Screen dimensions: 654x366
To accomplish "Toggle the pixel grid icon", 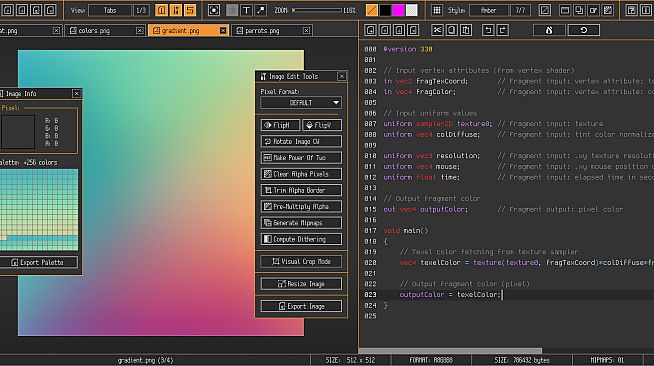I will pyautogui.click(x=437, y=10).
